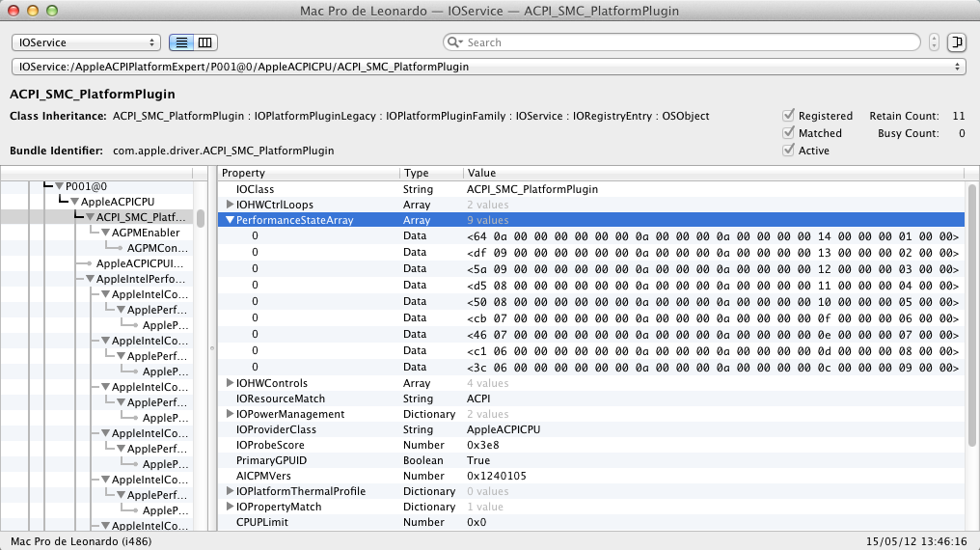Toggle the Active checkbox
Viewport: 980px width, 550px height.
789,150
